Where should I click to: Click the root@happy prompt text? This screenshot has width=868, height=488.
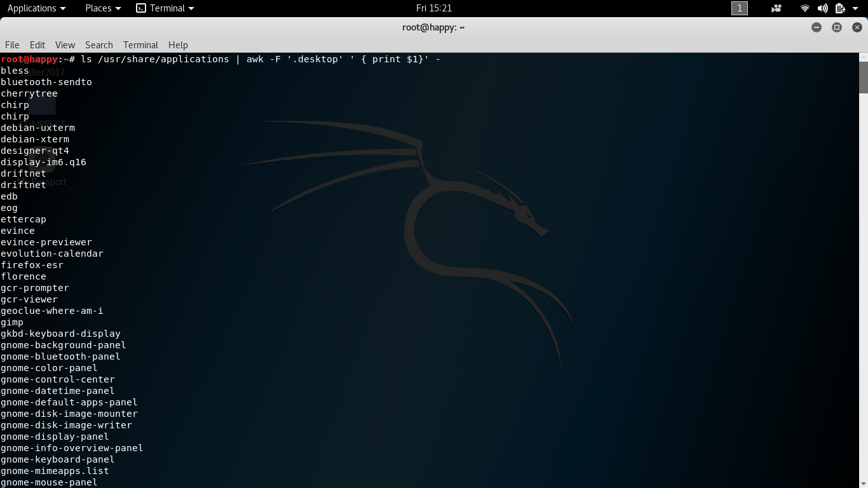(x=29, y=59)
